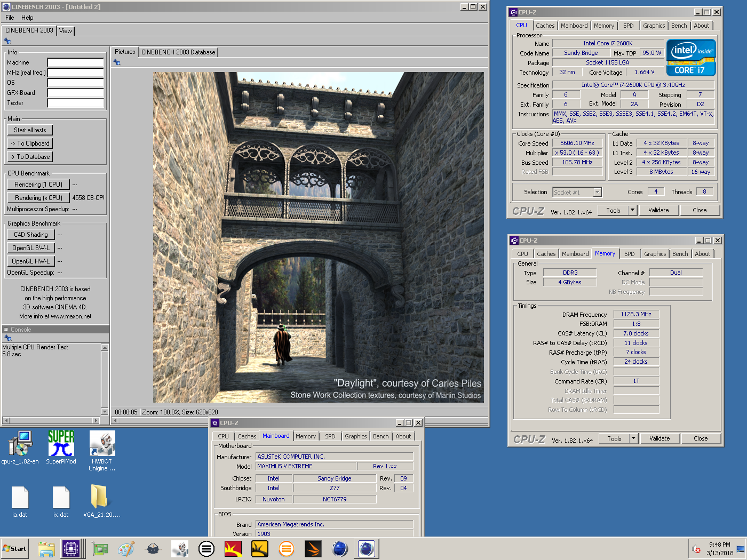
Task: Click the volume muted tray icon
Action: click(696, 549)
